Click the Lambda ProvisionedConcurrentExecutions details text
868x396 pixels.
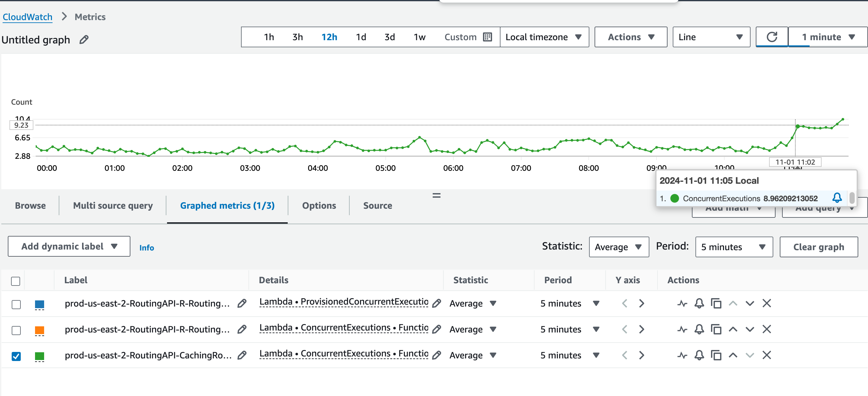click(x=344, y=302)
